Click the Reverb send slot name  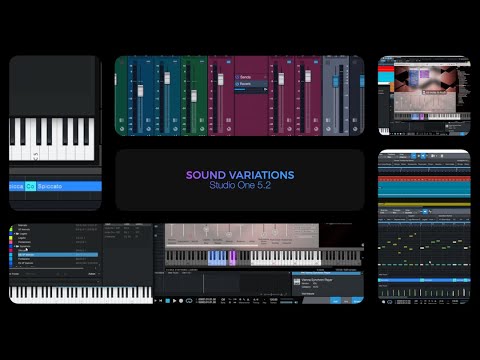click(x=246, y=84)
